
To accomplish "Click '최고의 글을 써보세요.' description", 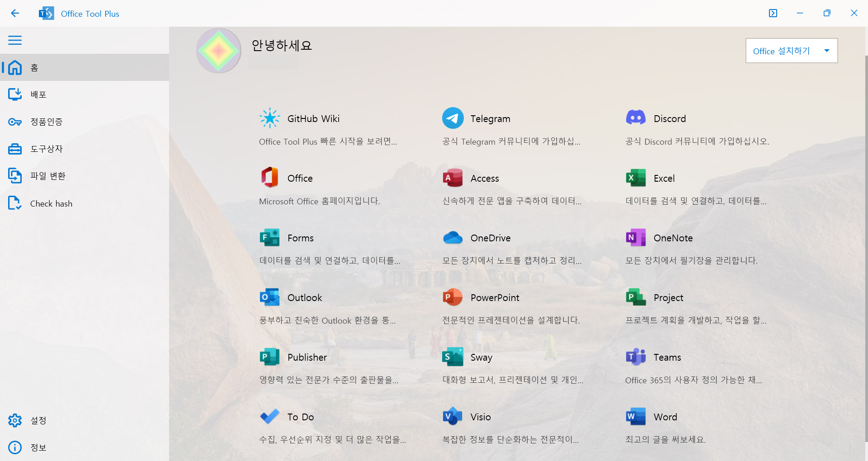I will pyautogui.click(x=665, y=439).
